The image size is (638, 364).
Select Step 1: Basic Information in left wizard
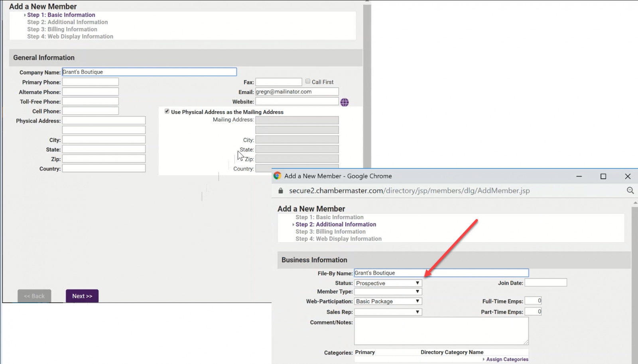61,15
